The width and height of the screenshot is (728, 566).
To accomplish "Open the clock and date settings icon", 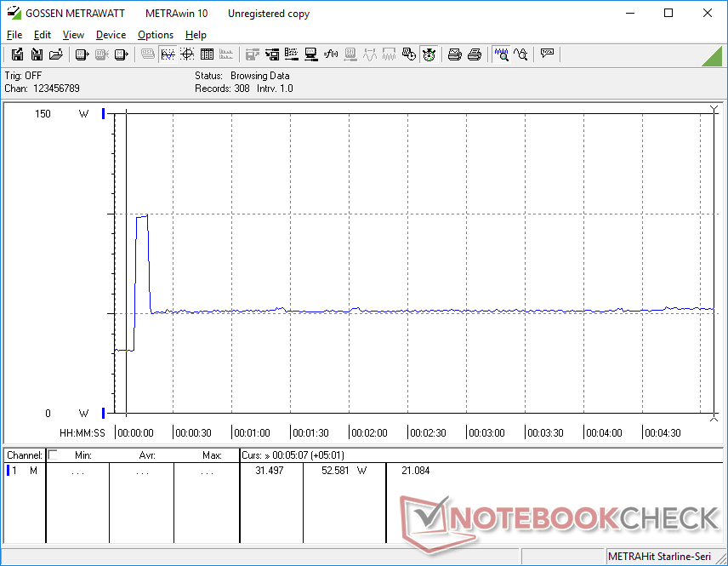I will pos(408,54).
